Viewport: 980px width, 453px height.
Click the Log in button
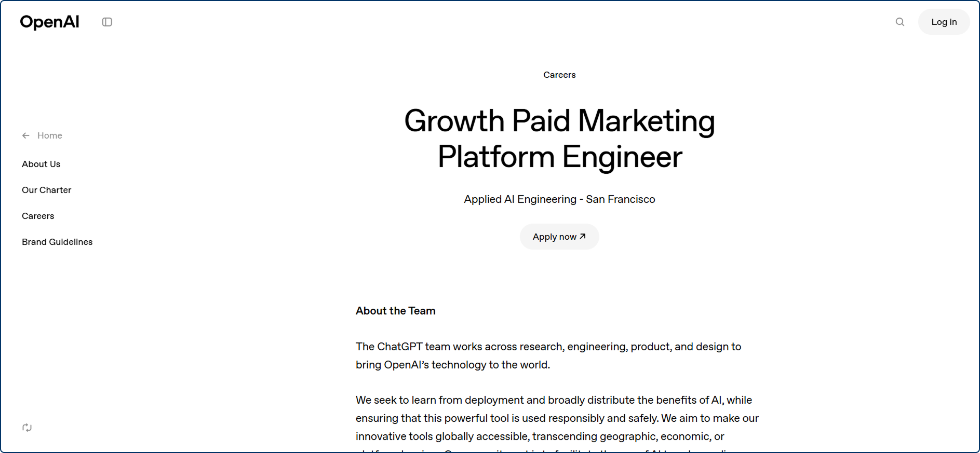point(944,22)
